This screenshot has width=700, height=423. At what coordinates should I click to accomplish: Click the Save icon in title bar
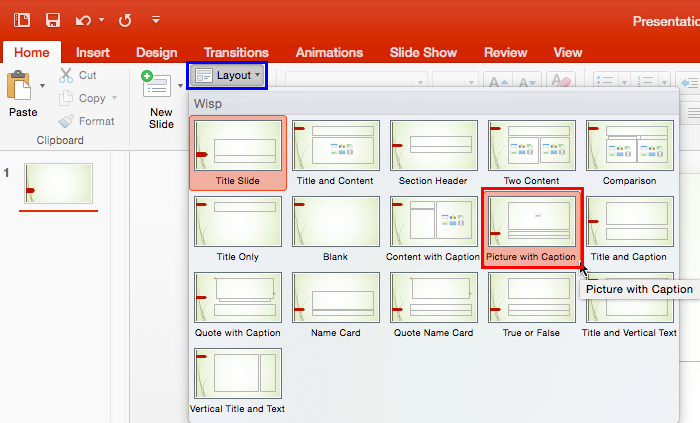point(53,20)
